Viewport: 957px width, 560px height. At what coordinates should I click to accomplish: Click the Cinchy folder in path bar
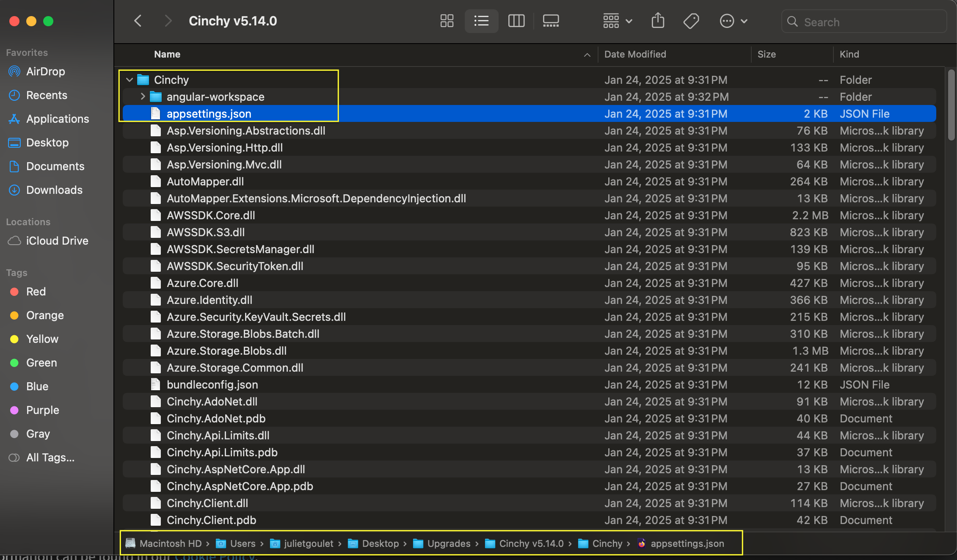600,543
